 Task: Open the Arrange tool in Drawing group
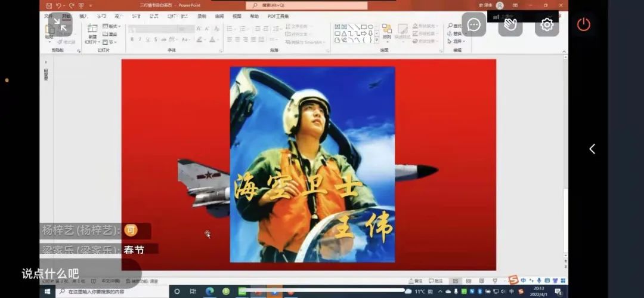(x=387, y=32)
